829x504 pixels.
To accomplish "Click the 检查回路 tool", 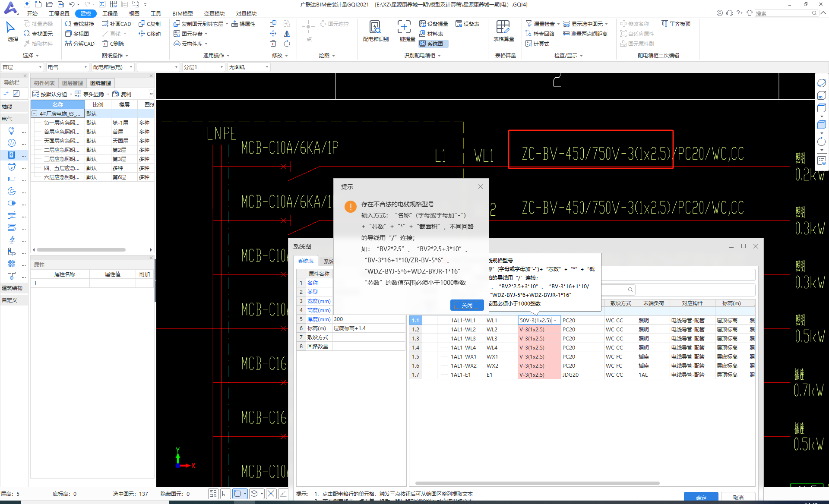I will tap(540, 34).
